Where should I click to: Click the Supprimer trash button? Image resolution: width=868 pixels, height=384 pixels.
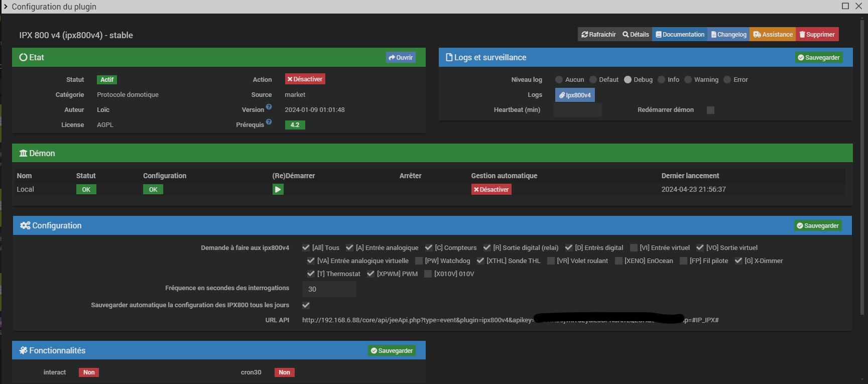pos(817,35)
